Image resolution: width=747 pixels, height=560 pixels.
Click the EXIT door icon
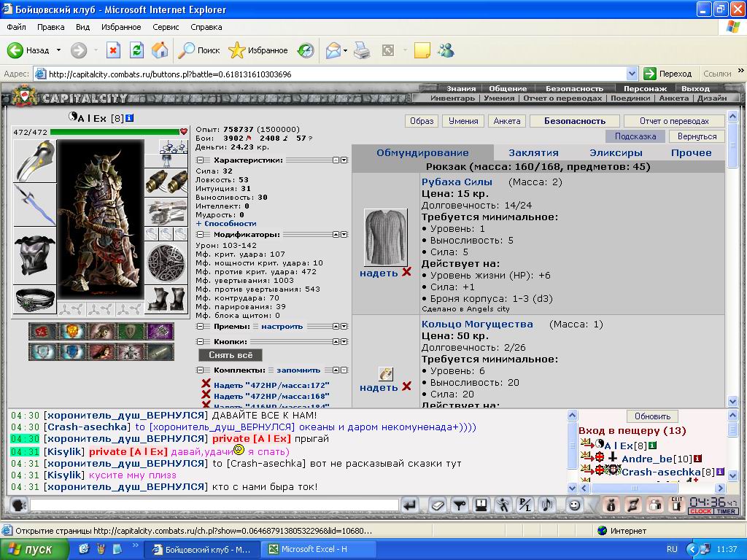click(x=676, y=505)
